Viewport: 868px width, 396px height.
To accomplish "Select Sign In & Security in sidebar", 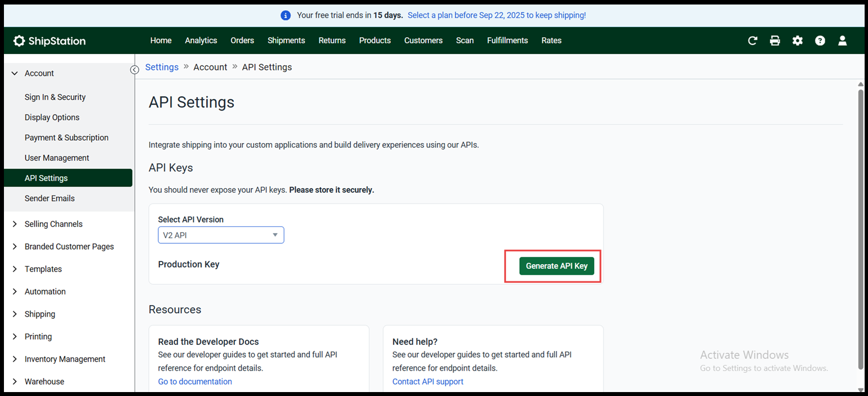I will [x=55, y=97].
